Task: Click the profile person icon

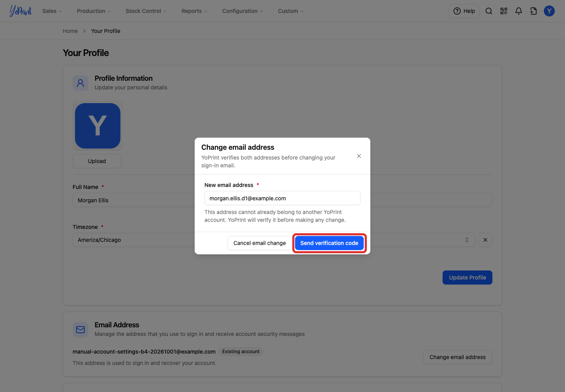Action: pos(80,83)
